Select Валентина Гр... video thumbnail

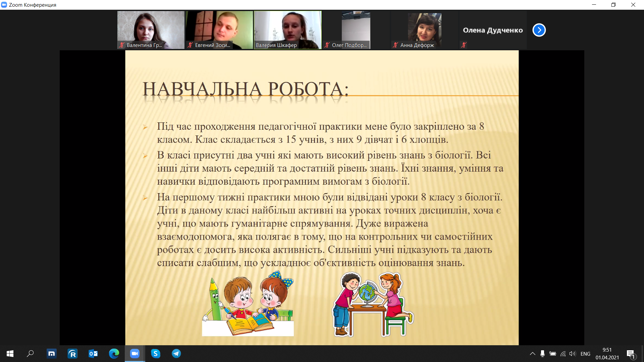(x=151, y=30)
